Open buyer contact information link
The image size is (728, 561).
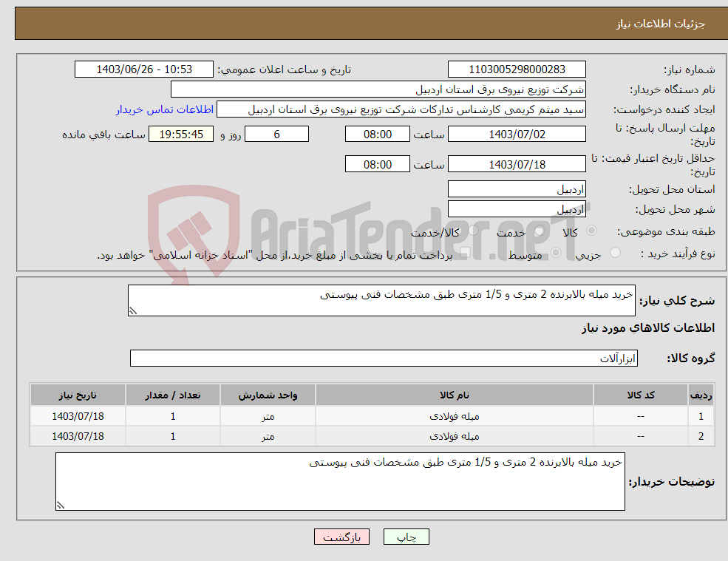164,109
